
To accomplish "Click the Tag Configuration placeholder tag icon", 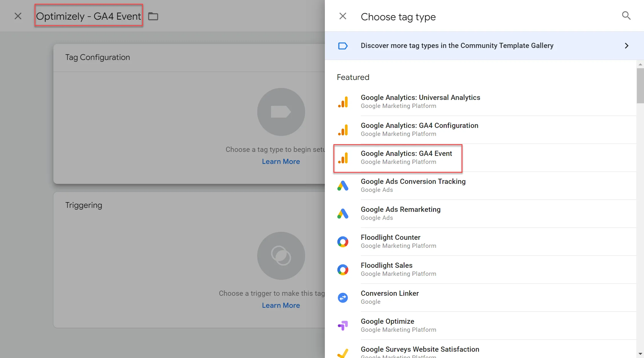I will (x=281, y=112).
